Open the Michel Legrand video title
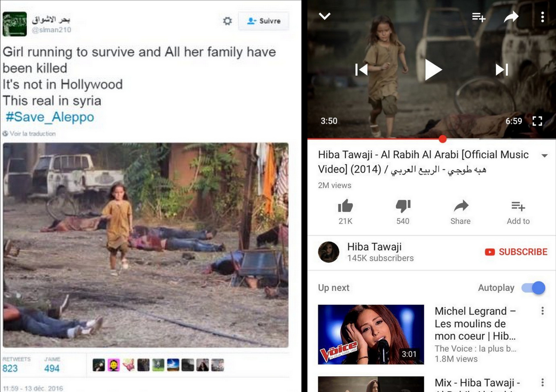The image size is (556, 392). pos(475,324)
